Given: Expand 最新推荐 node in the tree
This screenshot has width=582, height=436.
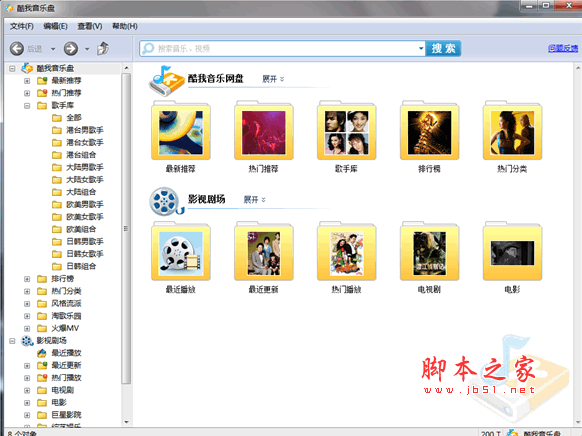Looking at the screenshot, I should click(x=27, y=81).
